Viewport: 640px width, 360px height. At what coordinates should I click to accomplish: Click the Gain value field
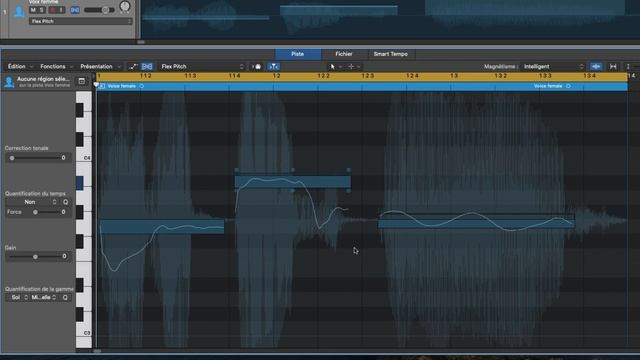(64, 256)
